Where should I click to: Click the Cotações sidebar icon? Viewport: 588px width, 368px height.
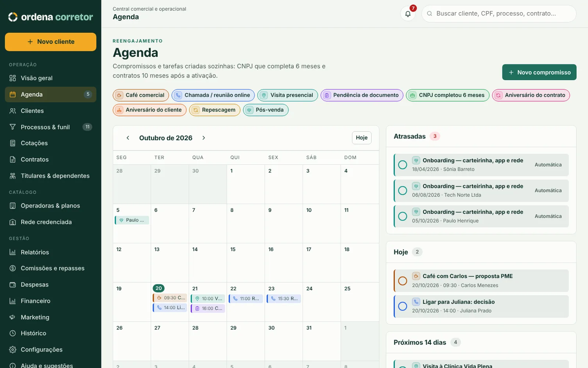[13, 143]
